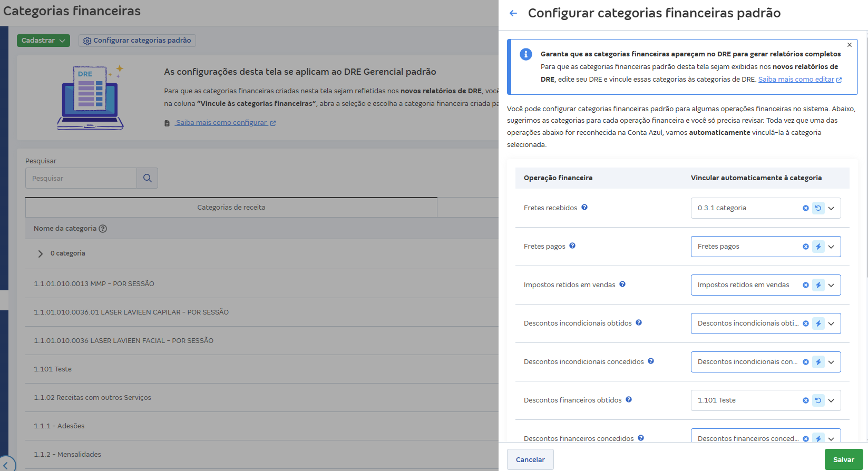
Task: Collapse sidebar with the left chevron button
Action: (x=6, y=465)
